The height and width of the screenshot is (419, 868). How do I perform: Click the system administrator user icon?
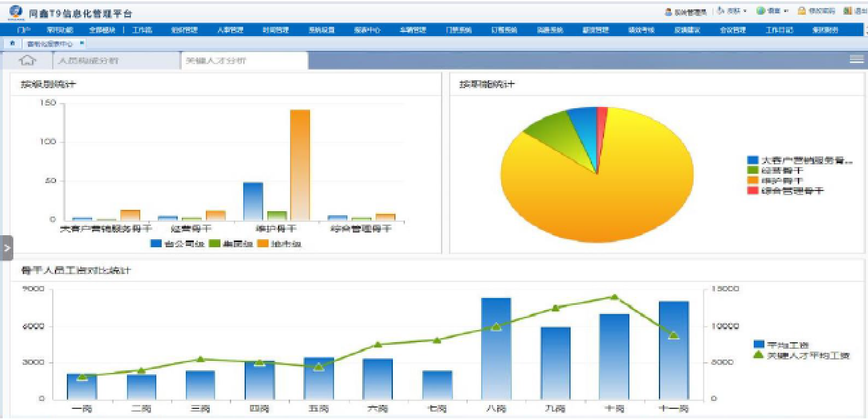tap(668, 11)
